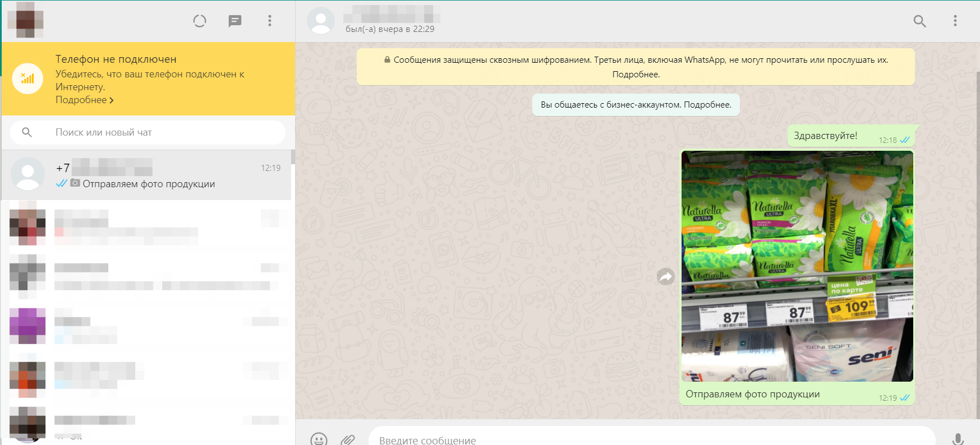
Task: Click the chat list scrollbar
Action: click(293, 157)
